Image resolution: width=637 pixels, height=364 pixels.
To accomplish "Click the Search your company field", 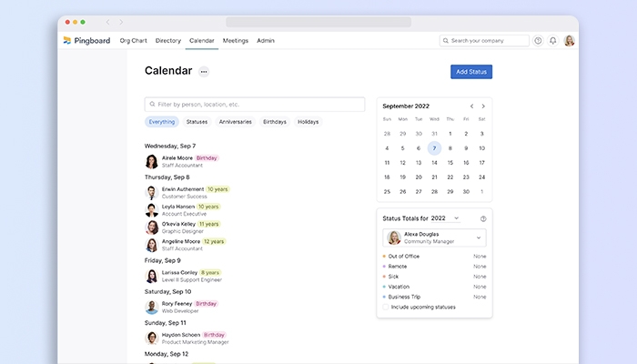I will [x=484, y=41].
